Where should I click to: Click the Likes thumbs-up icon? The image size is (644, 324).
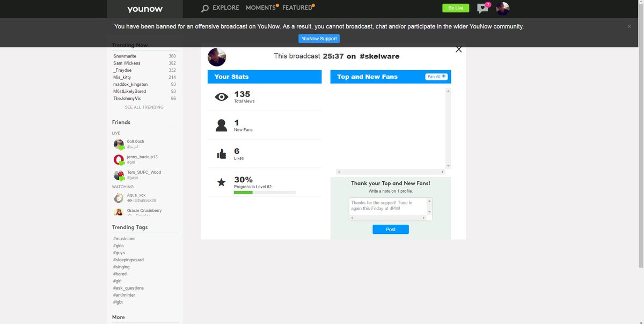coord(221,154)
